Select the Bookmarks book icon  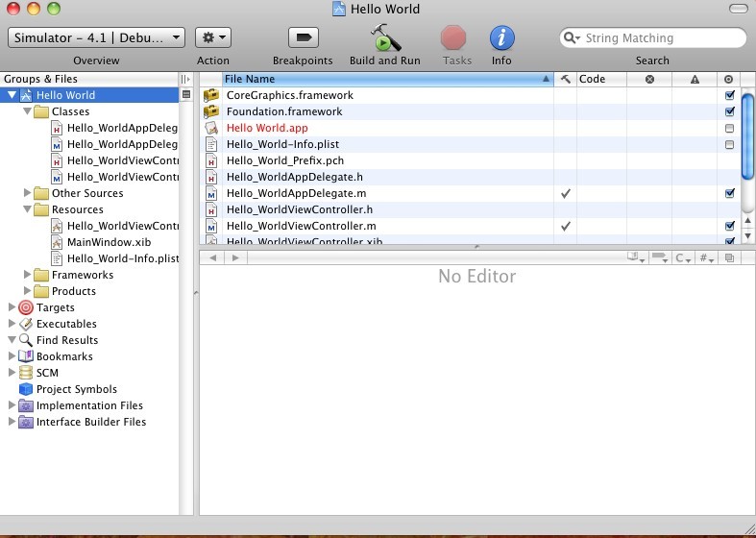pos(26,356)
